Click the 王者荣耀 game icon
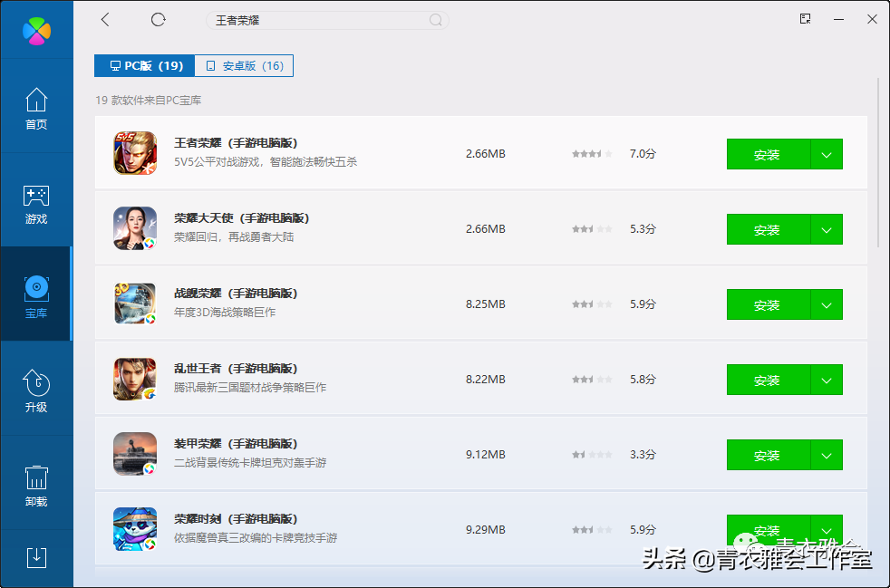This screenshot has height=588, width=890. pos(135,153)
